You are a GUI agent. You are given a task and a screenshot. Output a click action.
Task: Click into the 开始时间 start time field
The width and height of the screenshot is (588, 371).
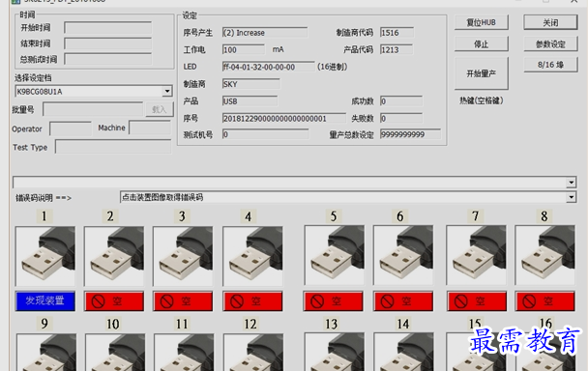108,28
